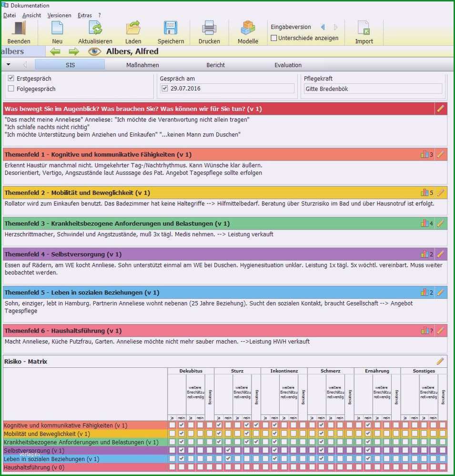Click the left tab-scroll arrow
This screenshot has width=455, height=476.
pos(25,64)
